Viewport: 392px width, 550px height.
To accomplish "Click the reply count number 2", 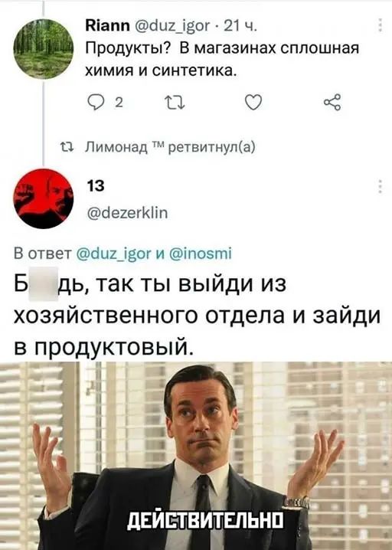I will pos(119,103).
